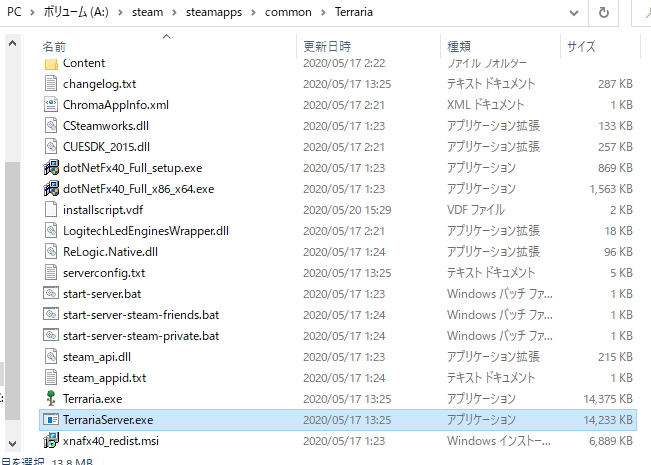This screenshot has width=651, height=465.
Task: Click the ChromaAppInfo.xml file icon
Action: 51,105
